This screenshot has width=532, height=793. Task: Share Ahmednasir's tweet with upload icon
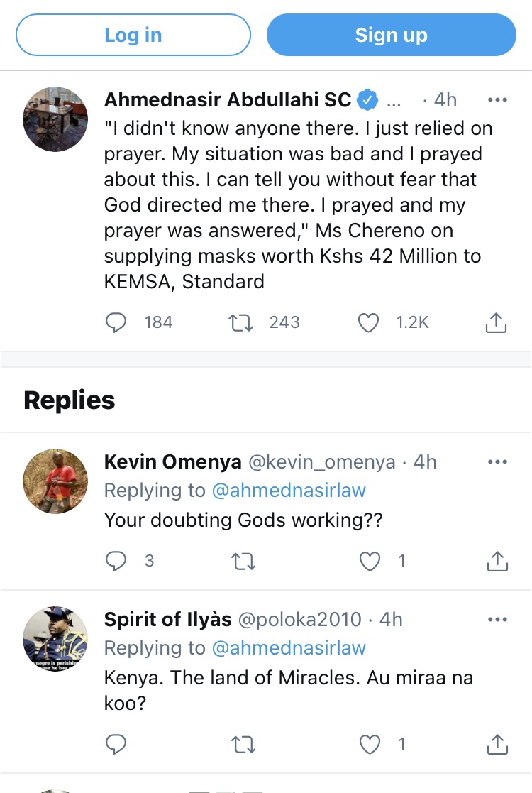click(x=496, y=322)
